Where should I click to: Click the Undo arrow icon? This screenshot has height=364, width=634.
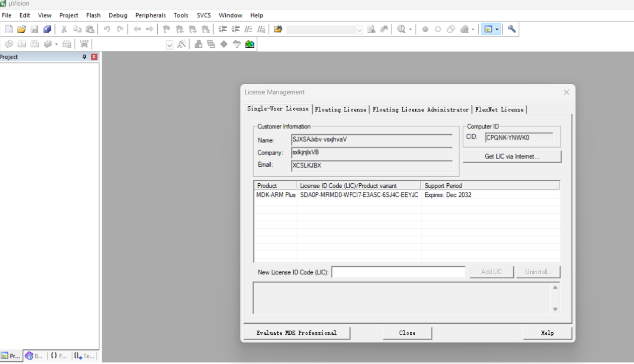click(107, 29)
